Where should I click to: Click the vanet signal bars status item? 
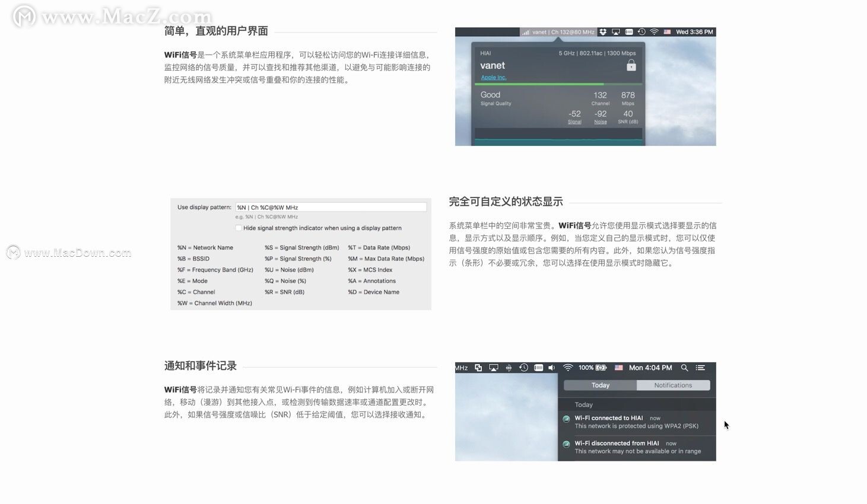[558, 32]
